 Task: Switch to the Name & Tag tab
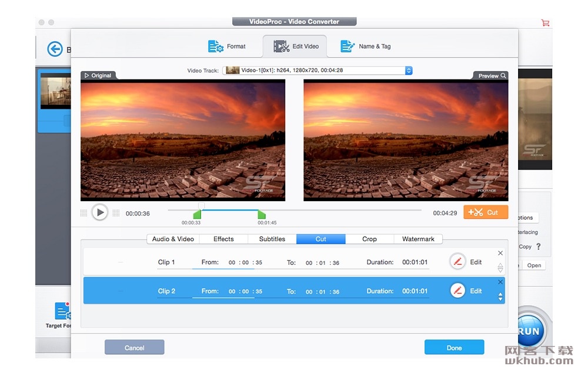366,46
